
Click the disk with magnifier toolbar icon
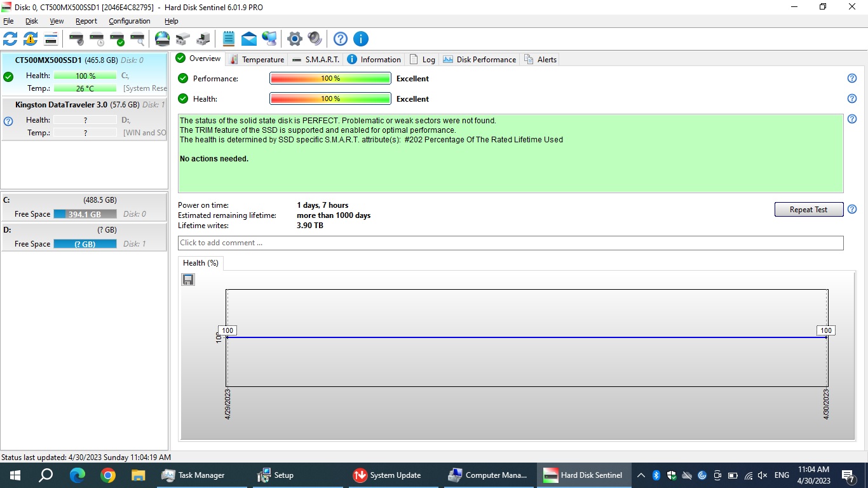tap(137, 39)
